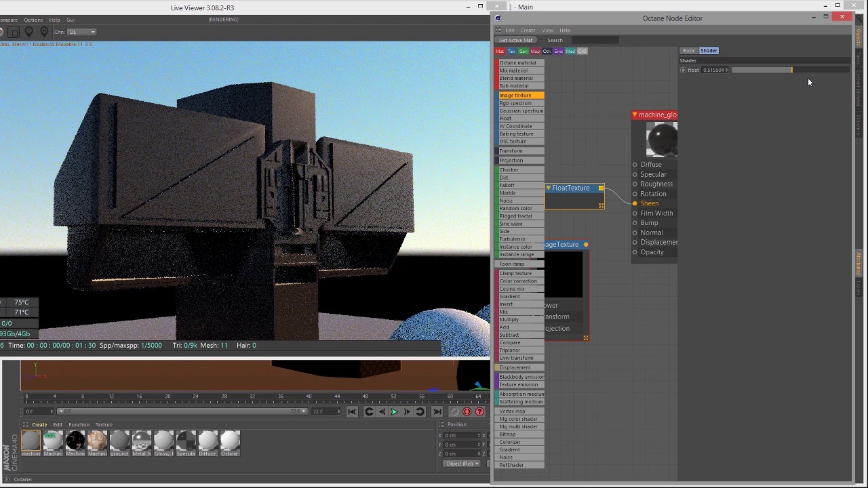Select the ground material thumbnail
Viewport: 868px width, 488px height.
119,441
